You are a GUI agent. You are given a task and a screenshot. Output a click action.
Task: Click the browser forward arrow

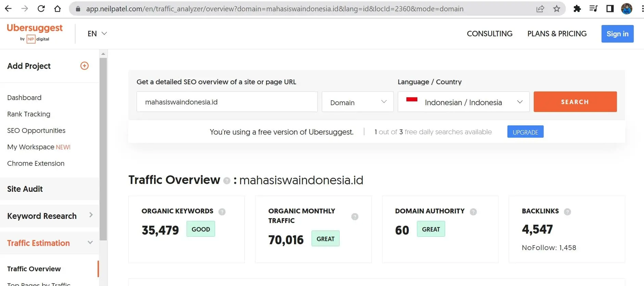tap(25, 9)
